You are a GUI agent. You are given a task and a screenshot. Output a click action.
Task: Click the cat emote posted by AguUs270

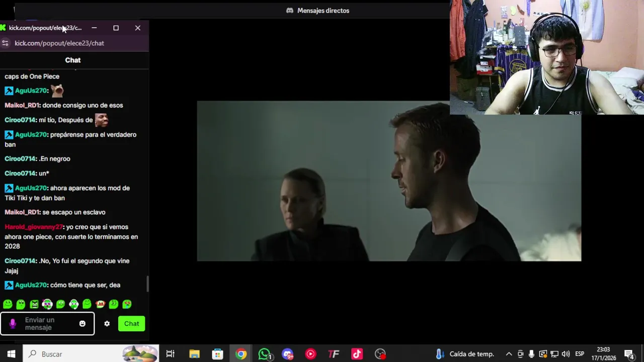[x=57, y=90]
